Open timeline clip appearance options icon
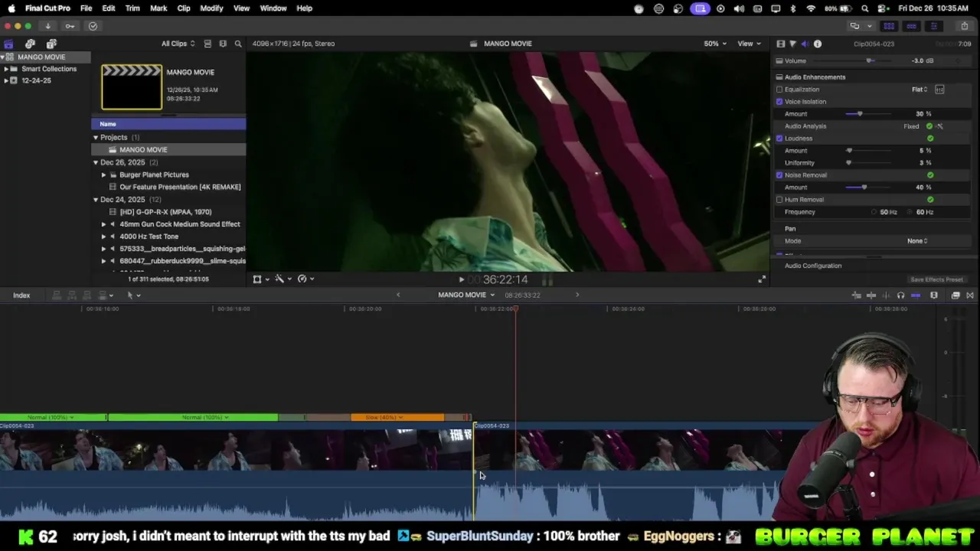The width and height of the screenshot is (980, 551). click(934, 295)
